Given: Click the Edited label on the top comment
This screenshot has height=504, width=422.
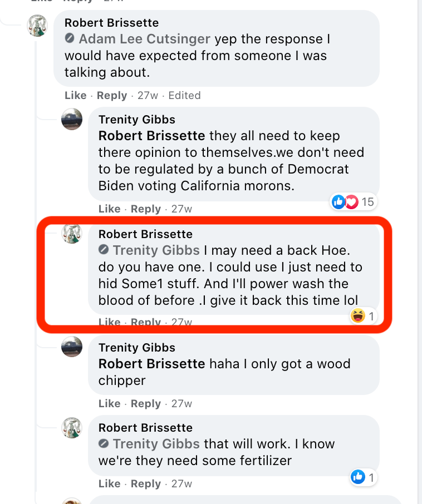Looking at the screenshot, I should point(184,96).
